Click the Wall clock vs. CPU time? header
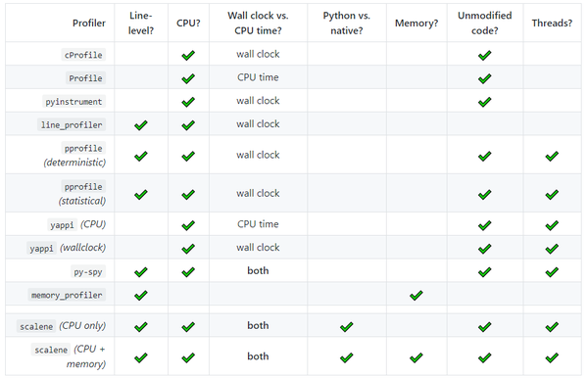The width and height of the screenshot is (588, 378). pos(258,23)
